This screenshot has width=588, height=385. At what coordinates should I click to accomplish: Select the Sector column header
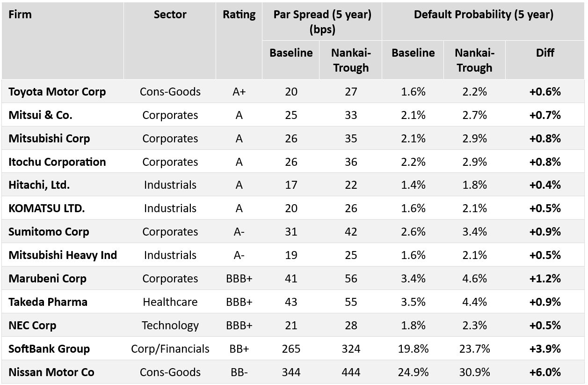(170, 15)
